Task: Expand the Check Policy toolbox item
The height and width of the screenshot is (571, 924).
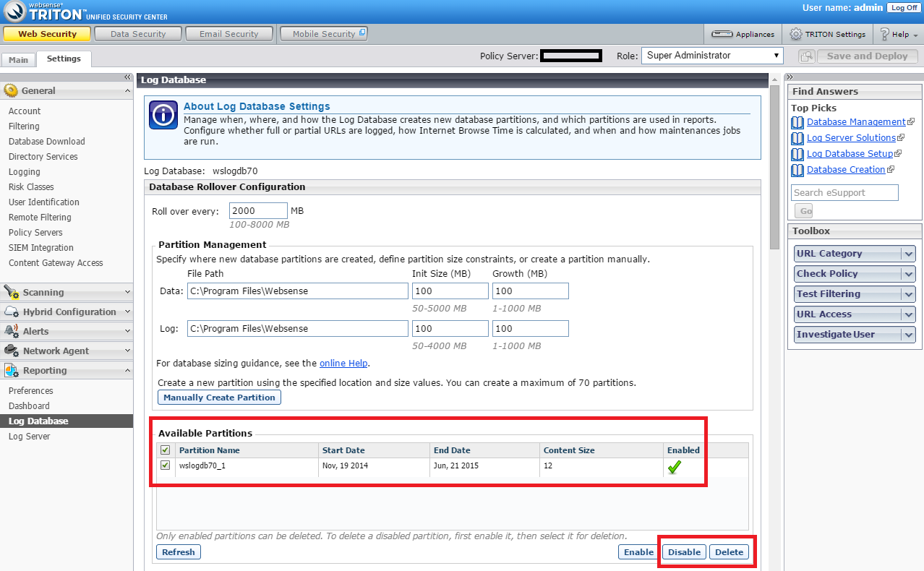Action: [x=909, y=274]
